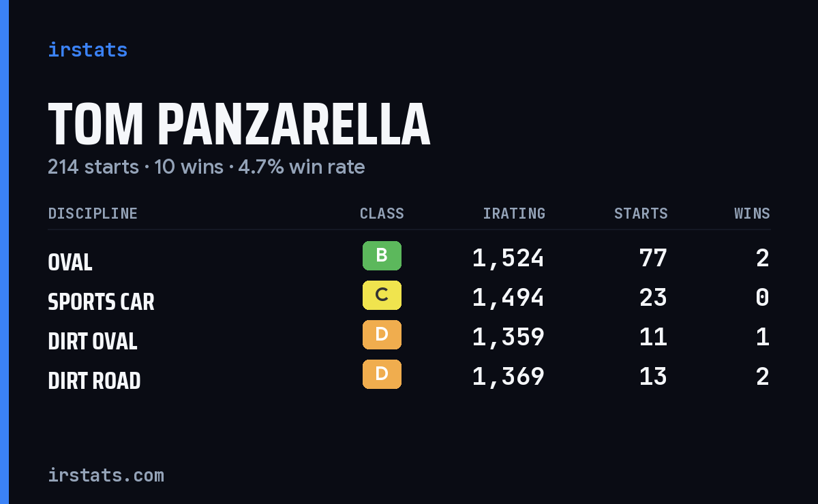Sort by the WINS column header
Image resolution: width=818 pixels, height=504 pixels.
[752, 214]
